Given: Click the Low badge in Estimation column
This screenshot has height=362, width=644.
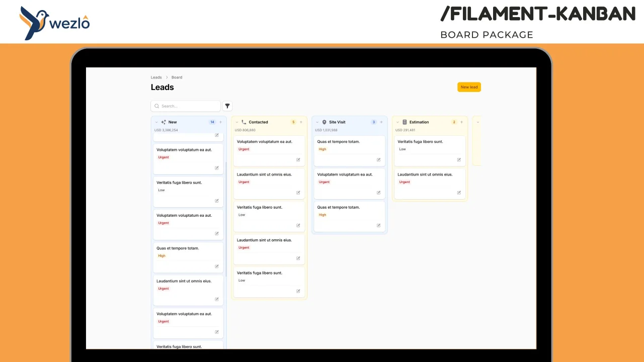Looking at the screenshot, I should (403, 149).
